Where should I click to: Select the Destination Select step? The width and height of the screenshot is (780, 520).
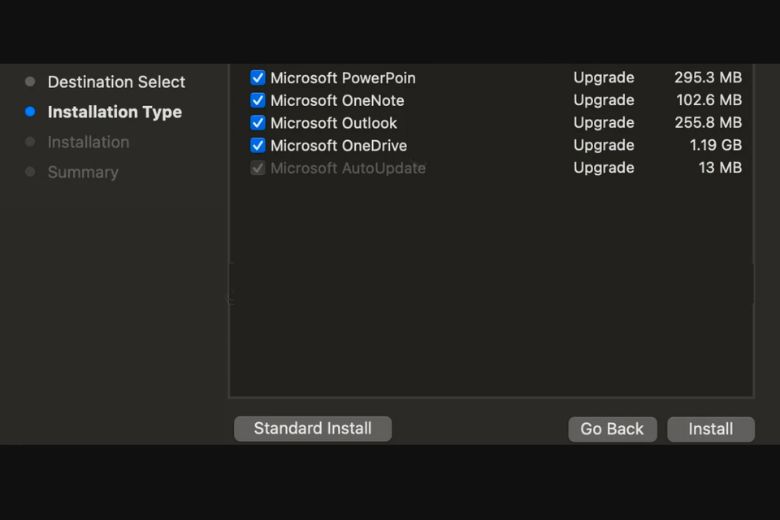(116, 82)
